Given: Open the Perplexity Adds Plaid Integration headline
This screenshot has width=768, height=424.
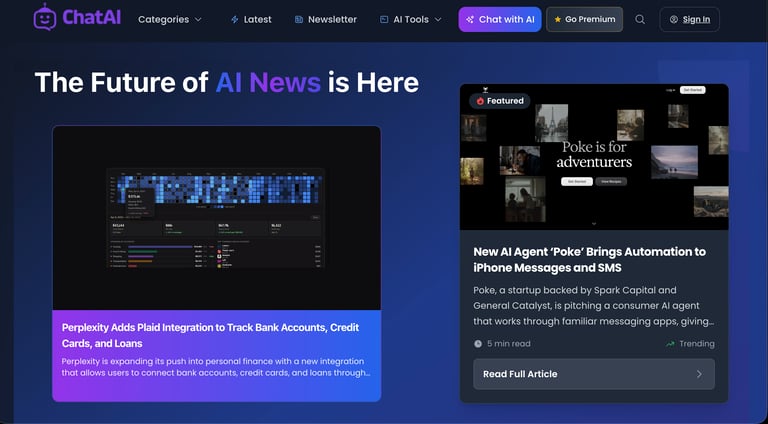Looking at the screenshot, I should pyautogui.click(x=210, y=335).
